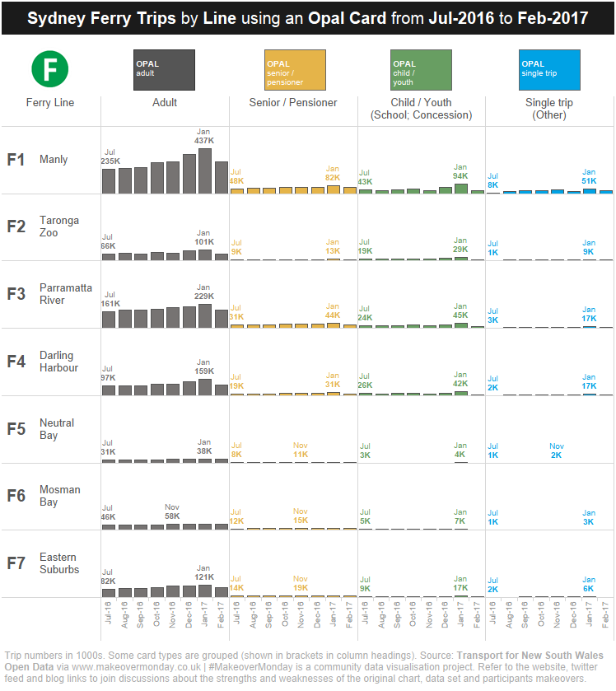Click the Manly adult Jan 437K bar

(x=205, y=171)
